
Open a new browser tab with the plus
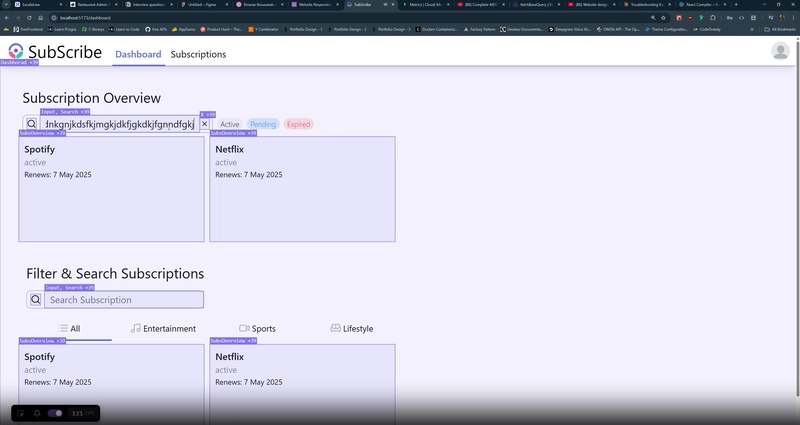[736, 5]
